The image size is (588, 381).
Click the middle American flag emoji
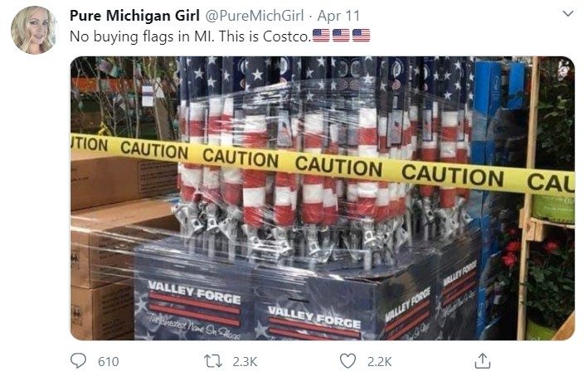click(341, 36)
